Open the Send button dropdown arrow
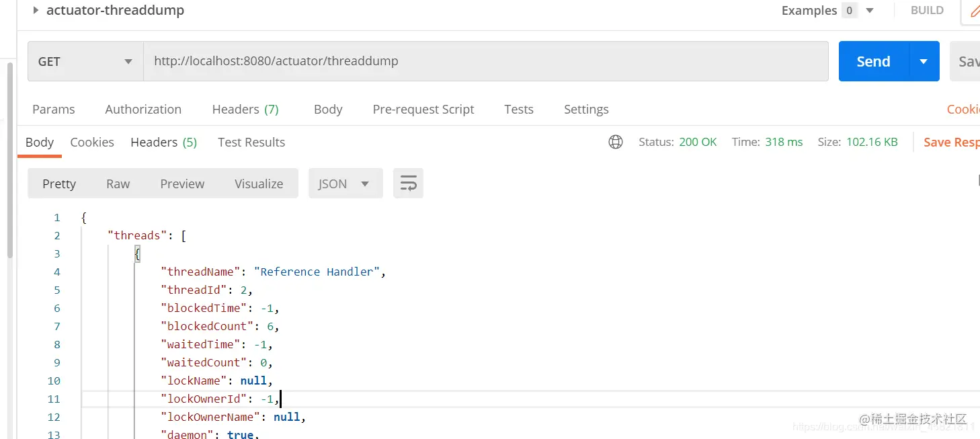Viewport: 980px width, 439px height. [924, 61]
